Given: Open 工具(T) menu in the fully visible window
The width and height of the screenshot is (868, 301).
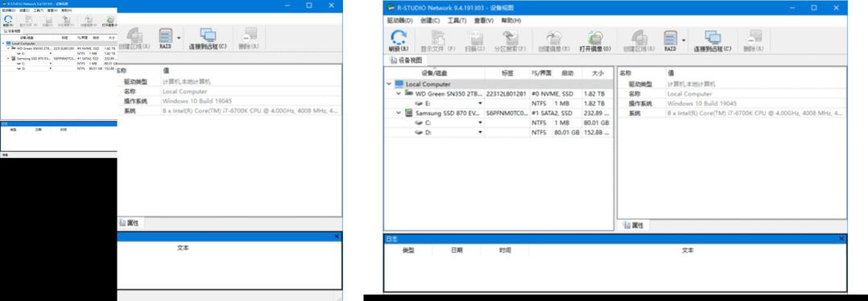Looking at the screenshot, I should (x=457, y=20).
